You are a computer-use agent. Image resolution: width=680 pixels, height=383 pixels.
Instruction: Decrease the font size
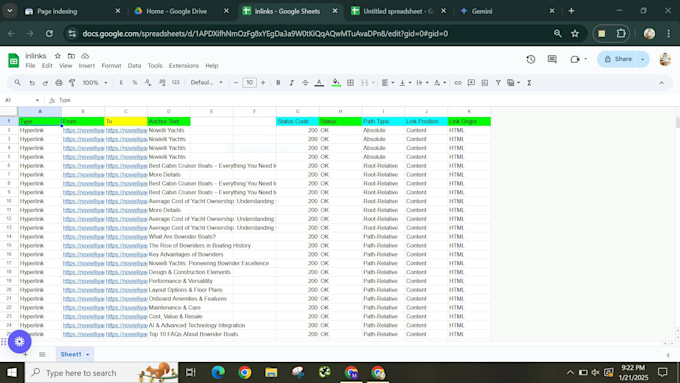point(236,82)
